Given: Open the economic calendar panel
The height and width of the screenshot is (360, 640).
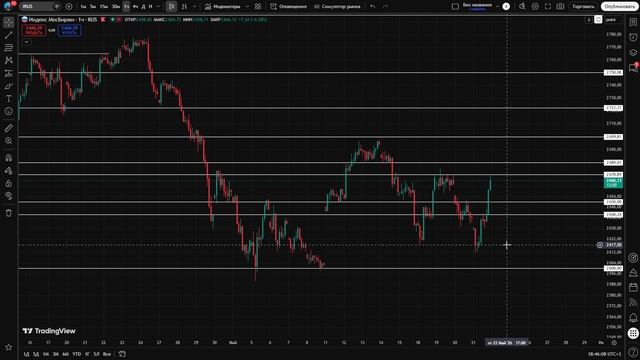Looking at the screenshot, I should (633, 287).
